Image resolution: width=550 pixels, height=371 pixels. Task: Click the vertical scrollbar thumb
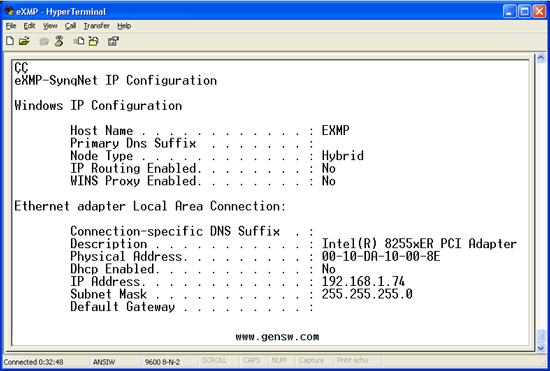click(x=541, y=337)
